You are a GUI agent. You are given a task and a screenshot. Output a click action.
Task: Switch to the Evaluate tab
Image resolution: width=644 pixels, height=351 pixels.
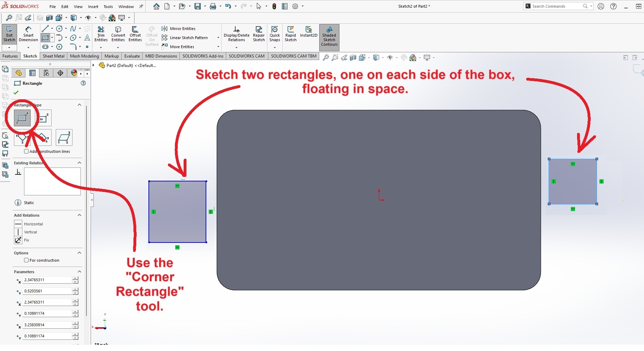[x=132, y=56]
